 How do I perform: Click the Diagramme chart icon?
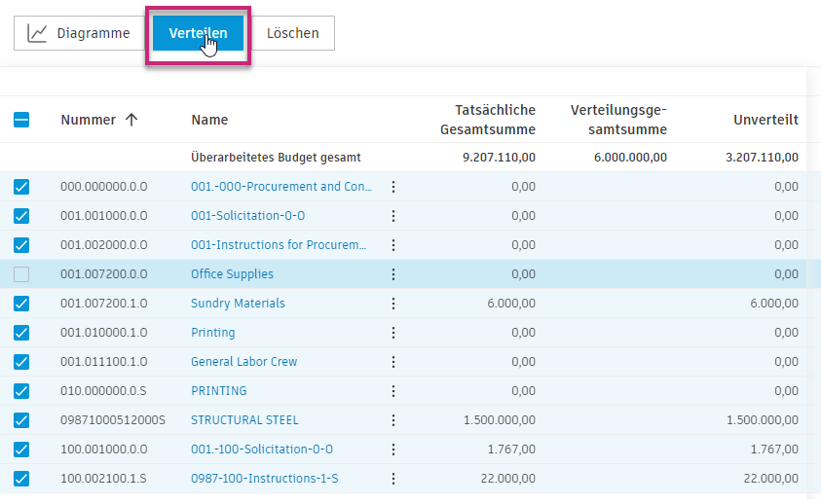coord(37,33)
